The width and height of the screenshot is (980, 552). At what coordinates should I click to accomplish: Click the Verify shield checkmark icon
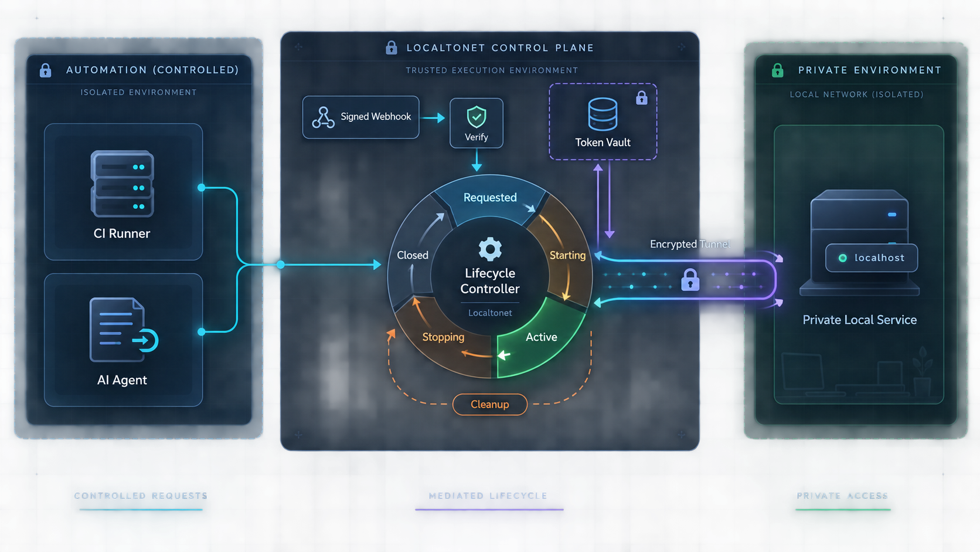(x=477, y=117)
